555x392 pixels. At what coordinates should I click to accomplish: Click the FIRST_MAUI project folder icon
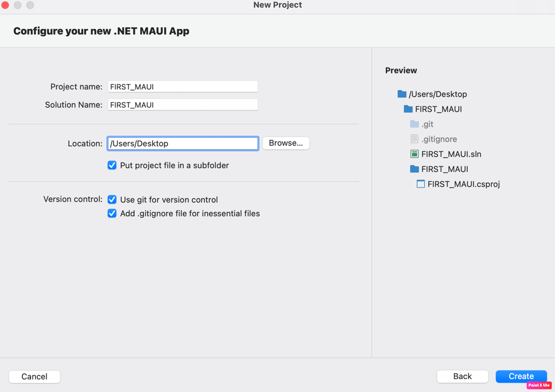click(x=414, y=169)
